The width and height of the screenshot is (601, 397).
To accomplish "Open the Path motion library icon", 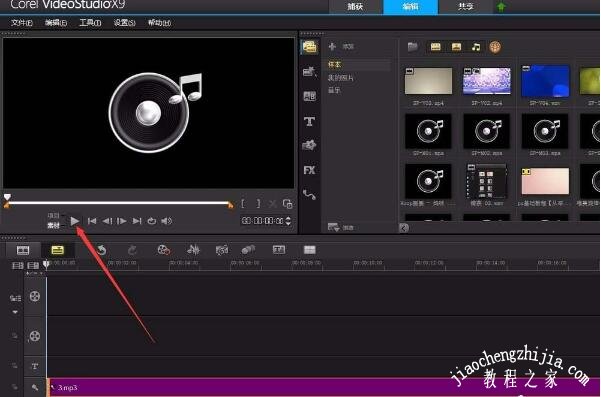I will [x=309, y=195].
